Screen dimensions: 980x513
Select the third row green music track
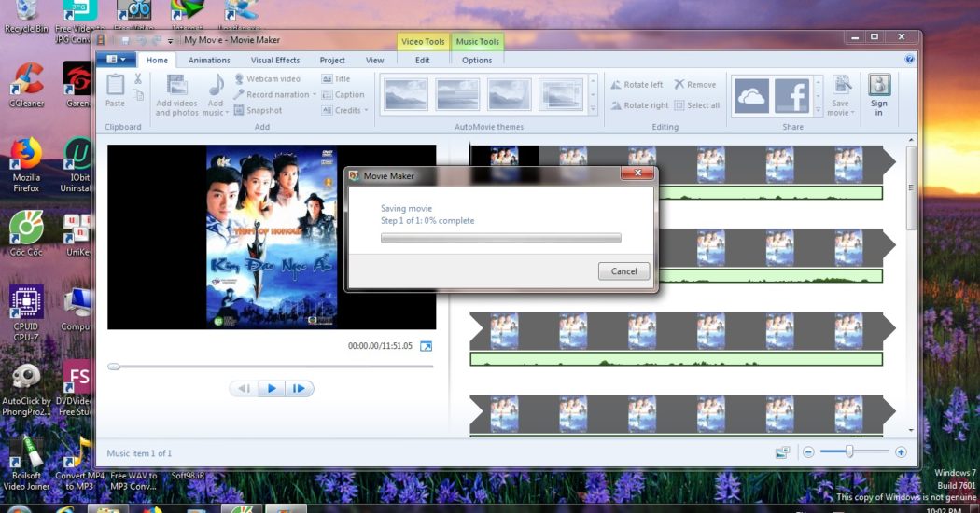coord(676,359)
